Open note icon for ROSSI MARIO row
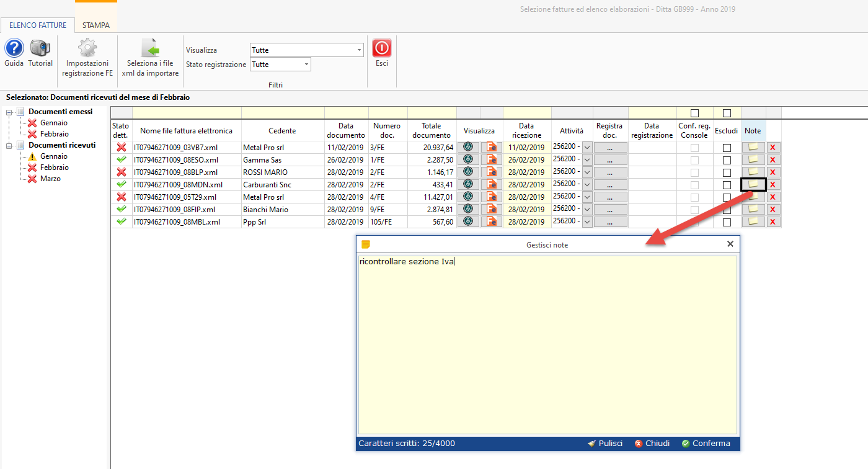This screenshot has width=868, height=469. pos(753,172)
